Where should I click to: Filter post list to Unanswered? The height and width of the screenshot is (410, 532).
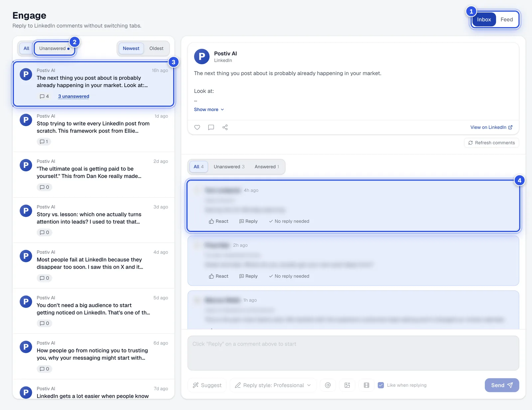55,49
